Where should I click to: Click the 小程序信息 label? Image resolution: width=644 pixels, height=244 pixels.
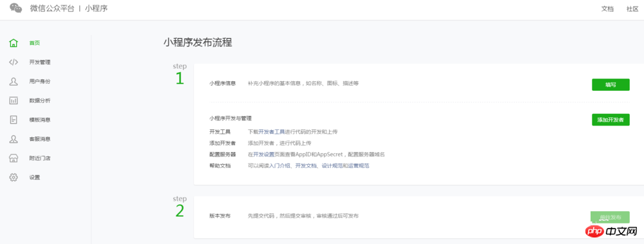pyautogui.click(x=223, y=83)
